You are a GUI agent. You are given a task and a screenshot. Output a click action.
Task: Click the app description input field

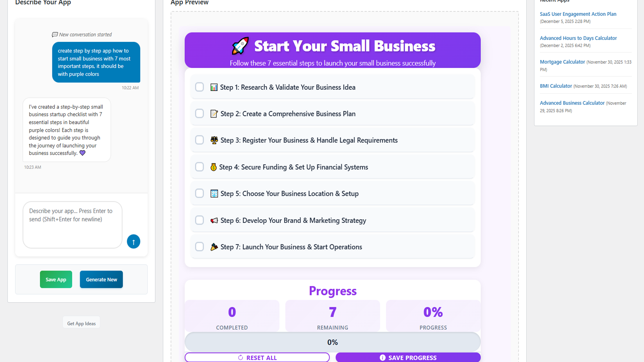tap(72, 225)
